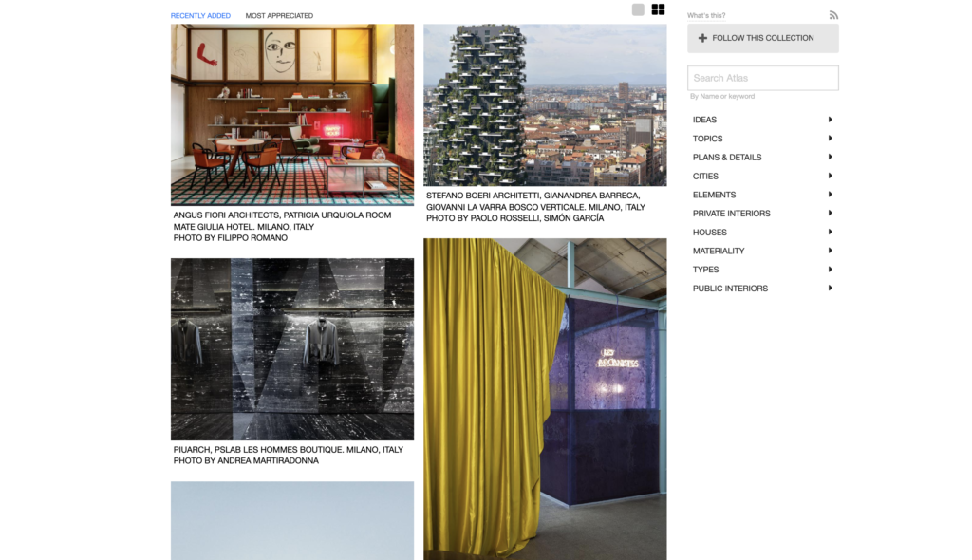Select the Most Appreciated tab
This screenshot has height=560, width=972.
279,16
